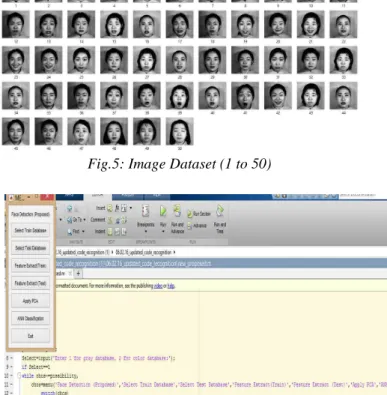Click the full file path in the blue title bar
The width and height of the screenshot is (387, 395).
(x=133, y=263)
